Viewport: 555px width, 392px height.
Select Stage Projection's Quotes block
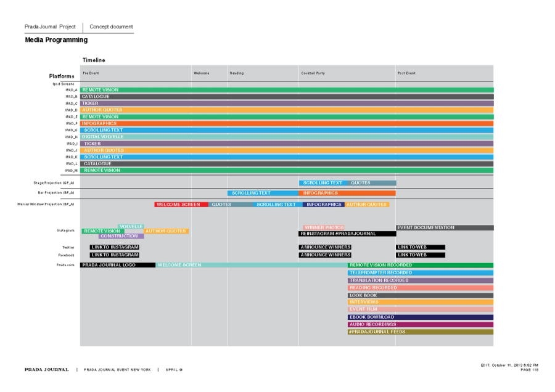pos(371,183)
